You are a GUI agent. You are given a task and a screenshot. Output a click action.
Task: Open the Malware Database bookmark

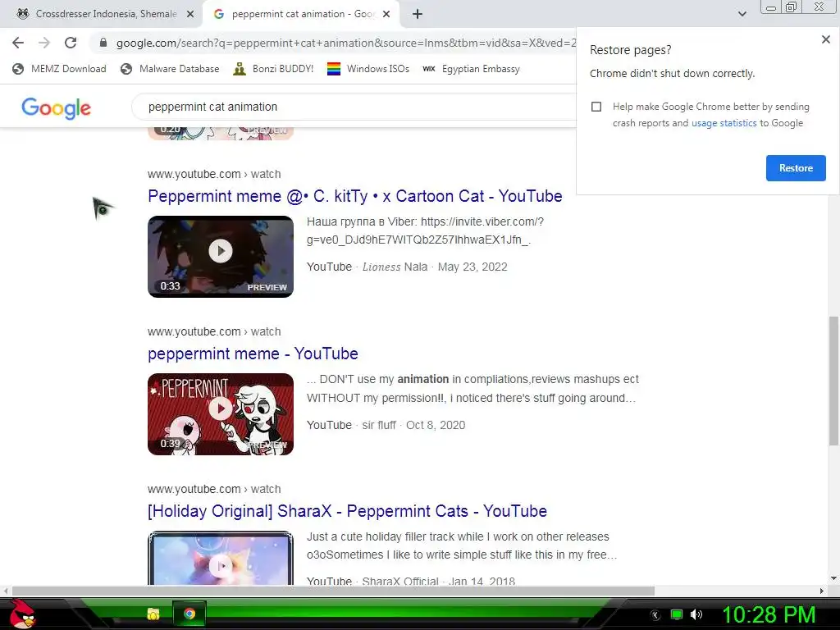(171, 69)
